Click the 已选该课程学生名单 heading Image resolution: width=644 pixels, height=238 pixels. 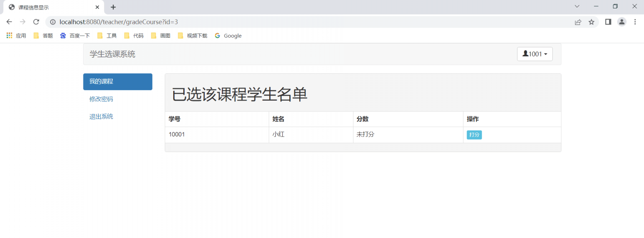coord(240,95)
